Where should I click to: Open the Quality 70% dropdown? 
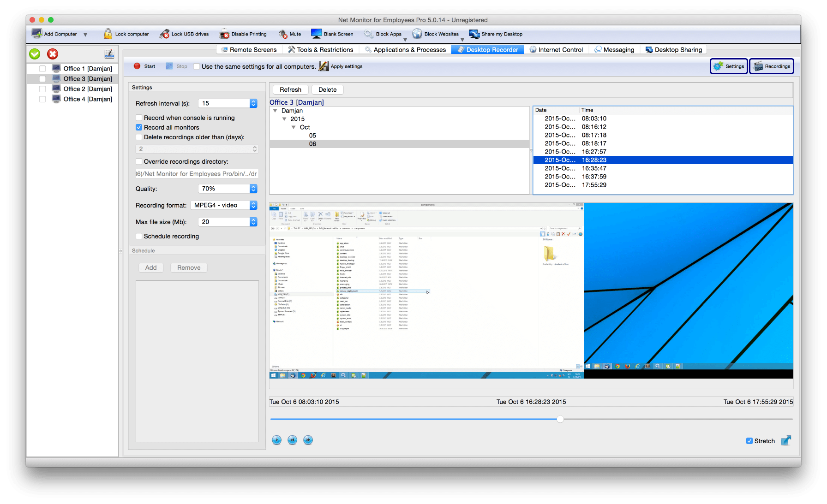coord(253,189)
